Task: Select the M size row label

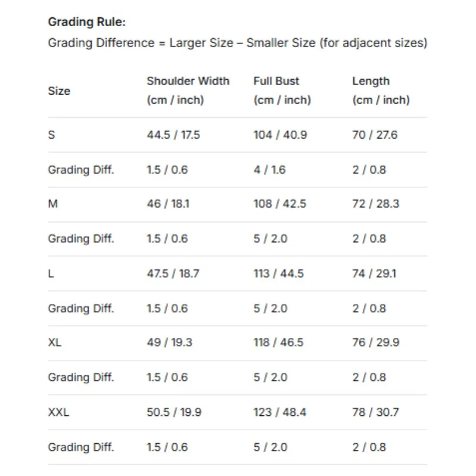Action: click(x=53, y=204)
